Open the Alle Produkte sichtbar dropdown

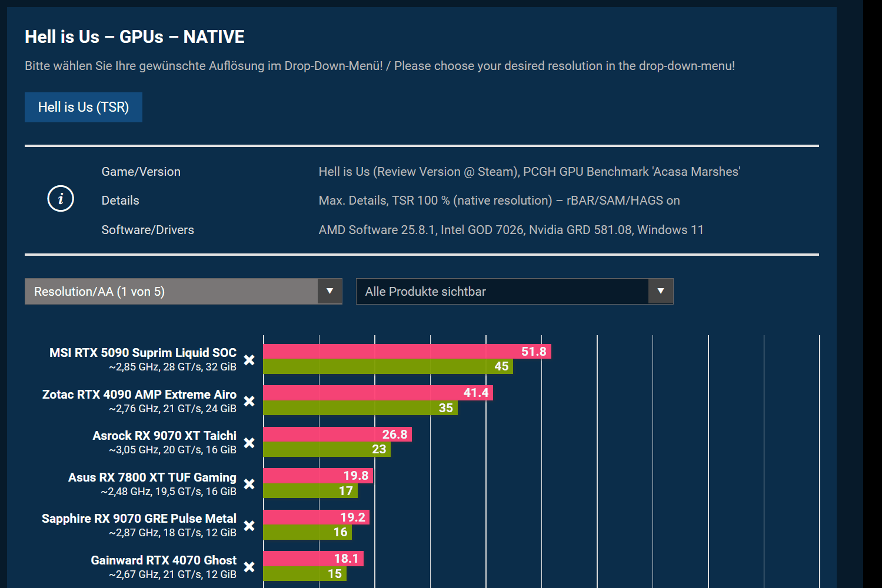tap(515, 292)
